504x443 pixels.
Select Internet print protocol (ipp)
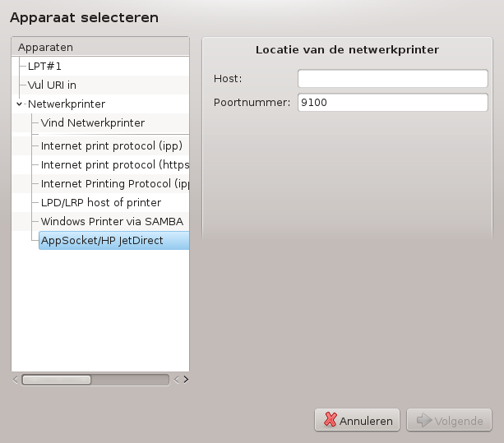(x=112, y=145)
